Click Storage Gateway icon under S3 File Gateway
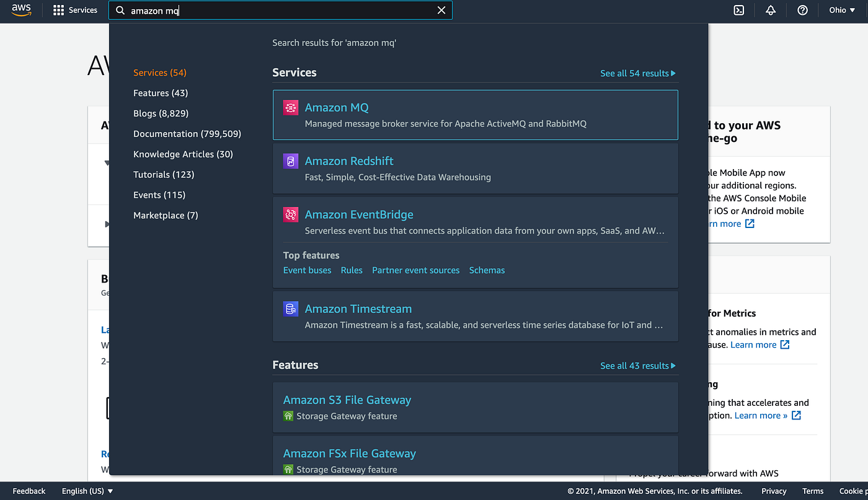The width and height of the screenshot is (868, 500). tap(288, 416)
